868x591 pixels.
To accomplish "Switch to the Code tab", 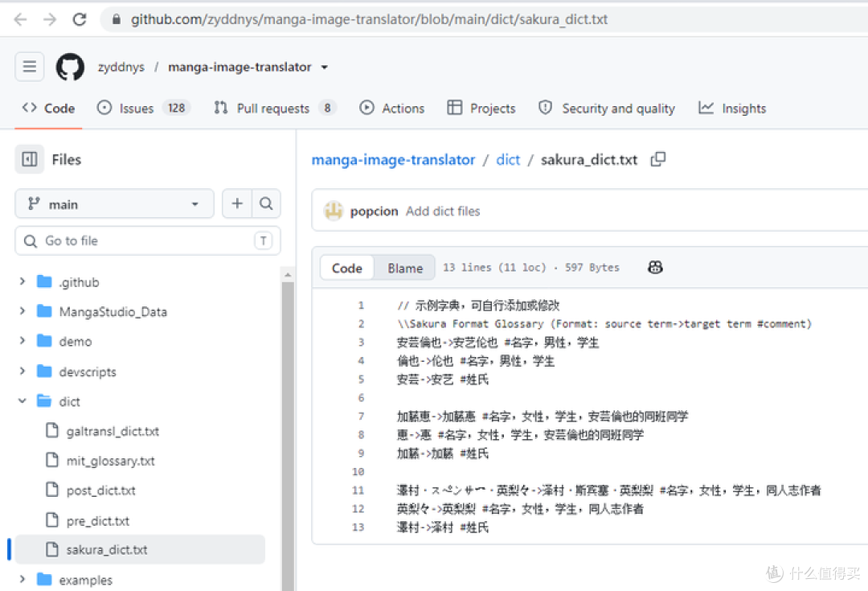I will (x=49, y=108).
